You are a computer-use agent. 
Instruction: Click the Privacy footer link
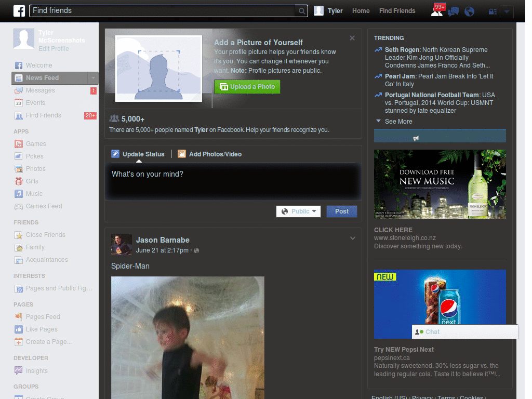(422, 397)
